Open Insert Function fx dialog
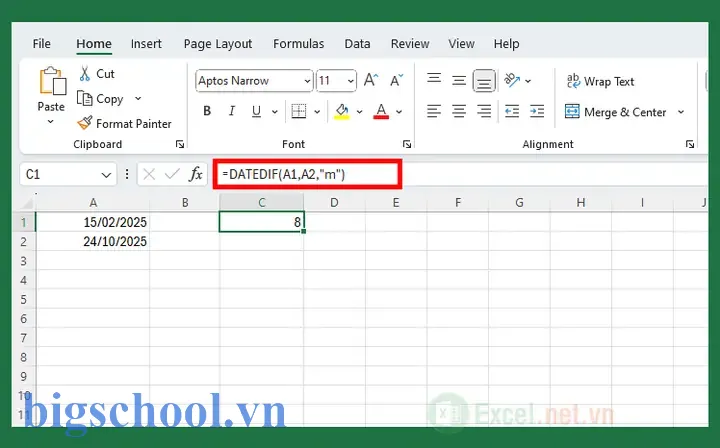 (196, 174)
